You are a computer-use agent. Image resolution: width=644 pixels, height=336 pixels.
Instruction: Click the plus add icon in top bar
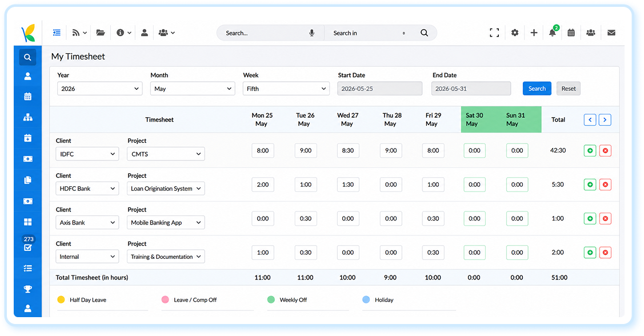click(534, 33)
